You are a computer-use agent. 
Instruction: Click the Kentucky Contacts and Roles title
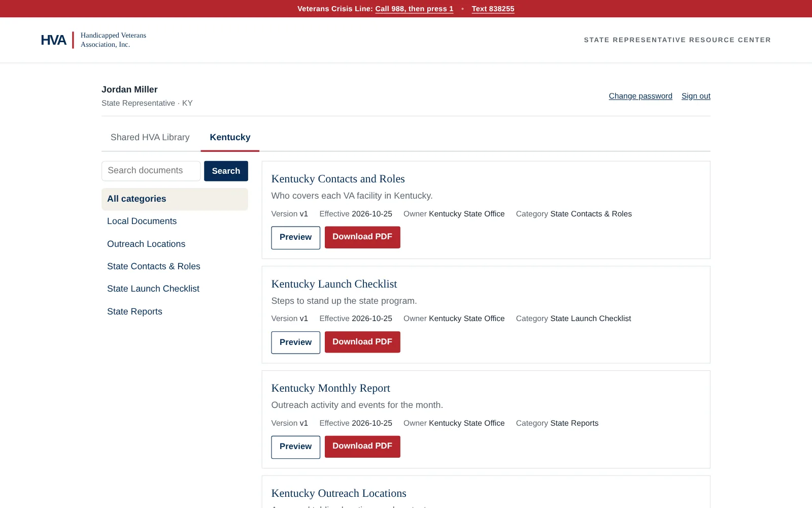tap(338, 179)
